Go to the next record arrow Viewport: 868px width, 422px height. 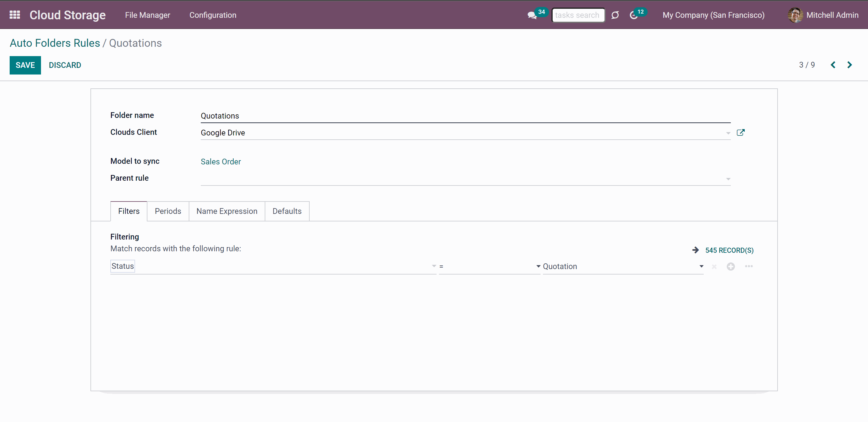[x=850, y=65]
